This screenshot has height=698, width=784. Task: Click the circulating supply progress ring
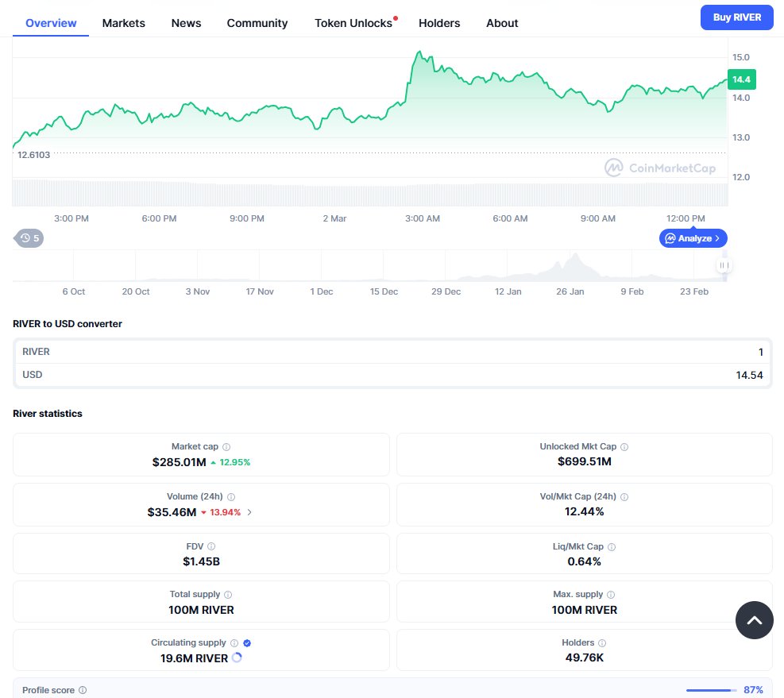click(x=237, y=658)
